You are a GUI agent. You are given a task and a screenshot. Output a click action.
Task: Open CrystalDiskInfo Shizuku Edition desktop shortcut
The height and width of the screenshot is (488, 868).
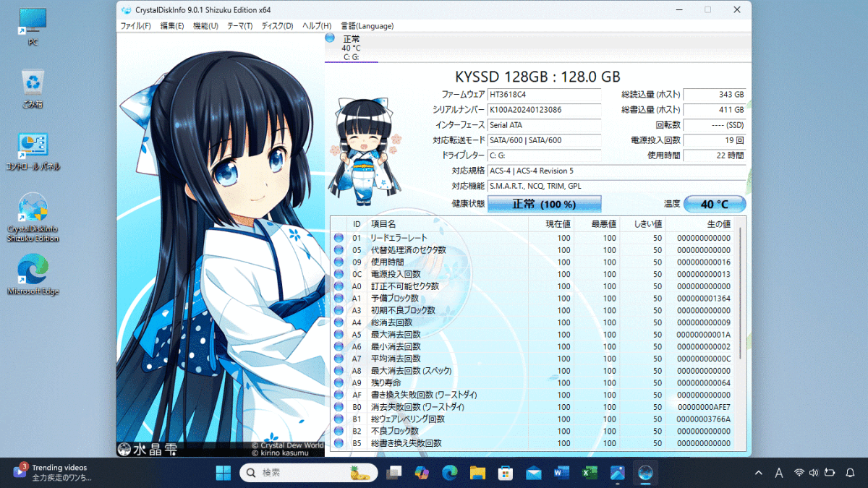pos(33,218)
